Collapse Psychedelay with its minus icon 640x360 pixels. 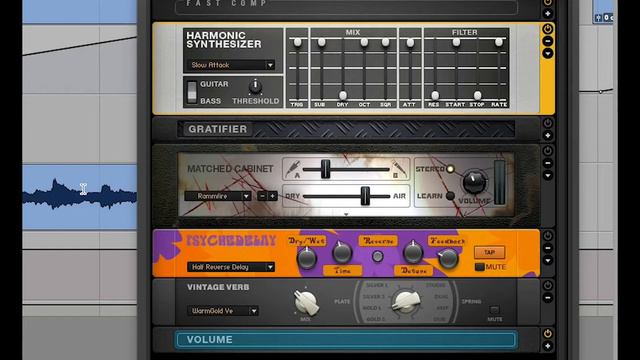click(548, 248)
